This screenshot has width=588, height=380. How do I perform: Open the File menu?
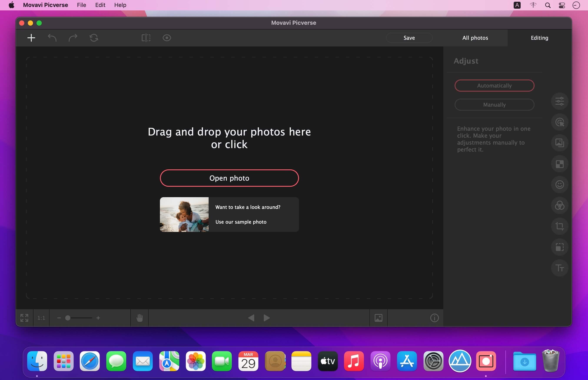tap(81, 5)
